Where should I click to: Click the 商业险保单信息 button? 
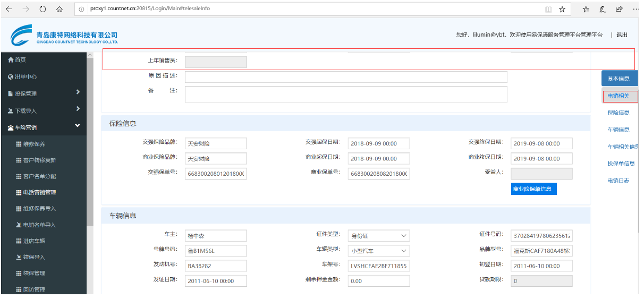(533, 189)
